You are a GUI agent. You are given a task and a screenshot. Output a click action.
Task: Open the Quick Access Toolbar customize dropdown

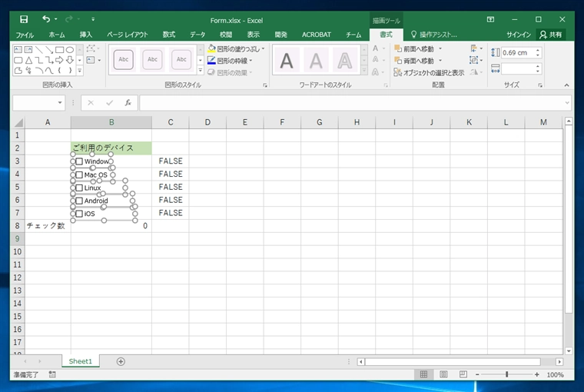93,19
